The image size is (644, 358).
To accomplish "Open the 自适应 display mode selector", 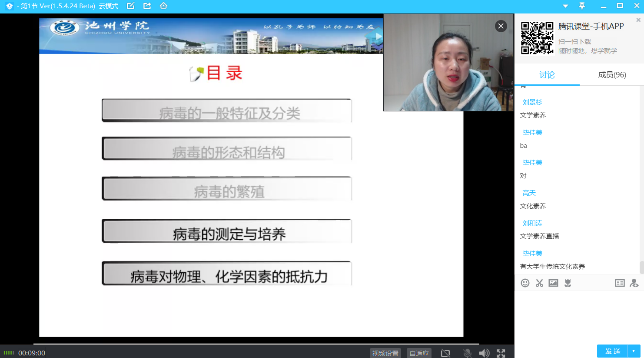I will coord(419,353).
